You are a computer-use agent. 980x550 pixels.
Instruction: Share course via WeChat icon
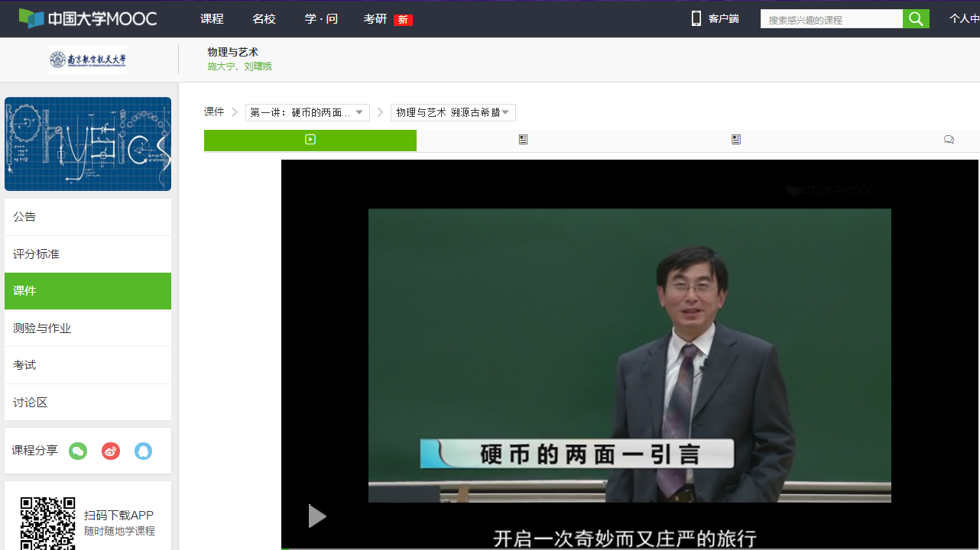click(x=78, y=451)
